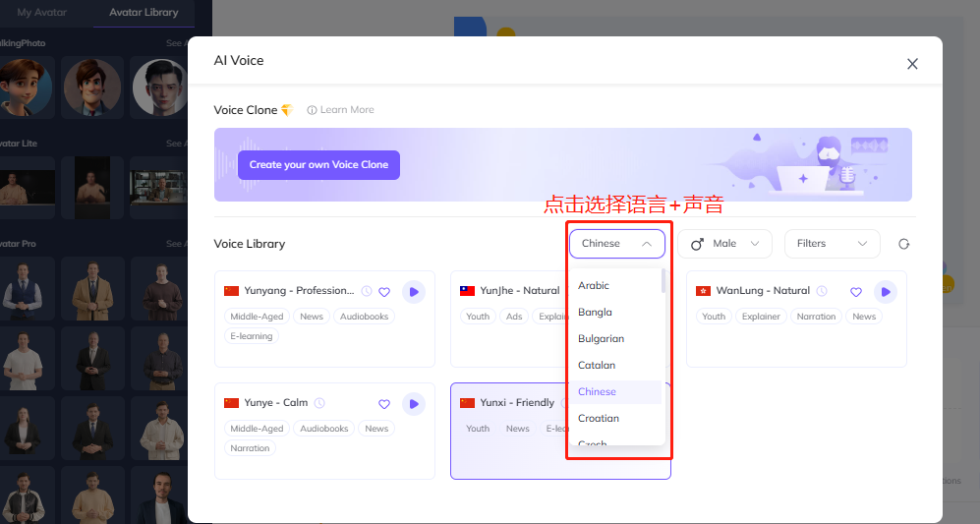The width and height of the screenshot is (980, 524).
Task: Pick Croatian from the language options
Action: click(599, 418)
